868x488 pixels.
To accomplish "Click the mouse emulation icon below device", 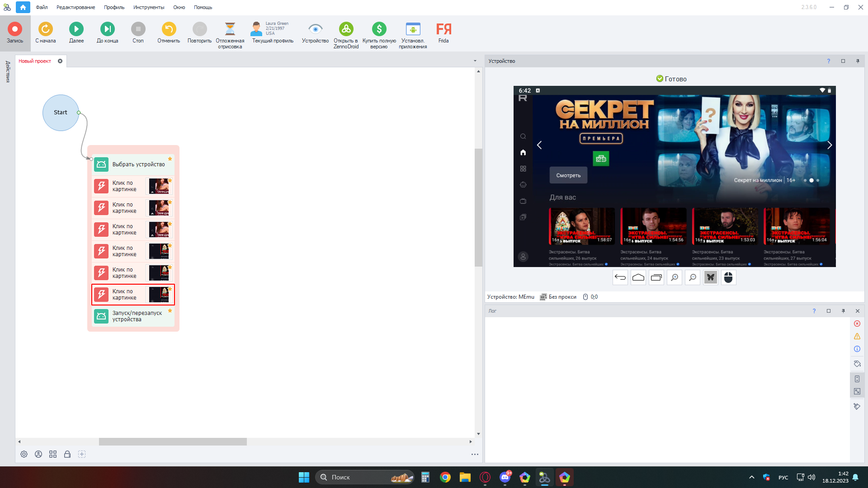I will (728, 277).
